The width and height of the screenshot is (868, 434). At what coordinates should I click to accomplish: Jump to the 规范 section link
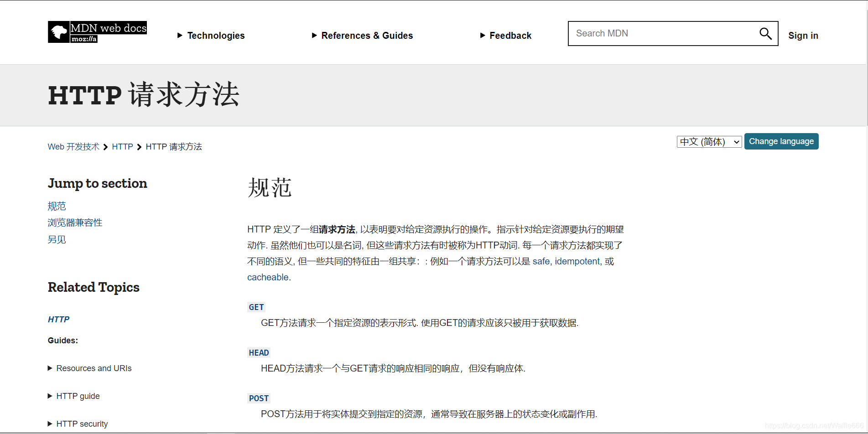coord(57,206)
